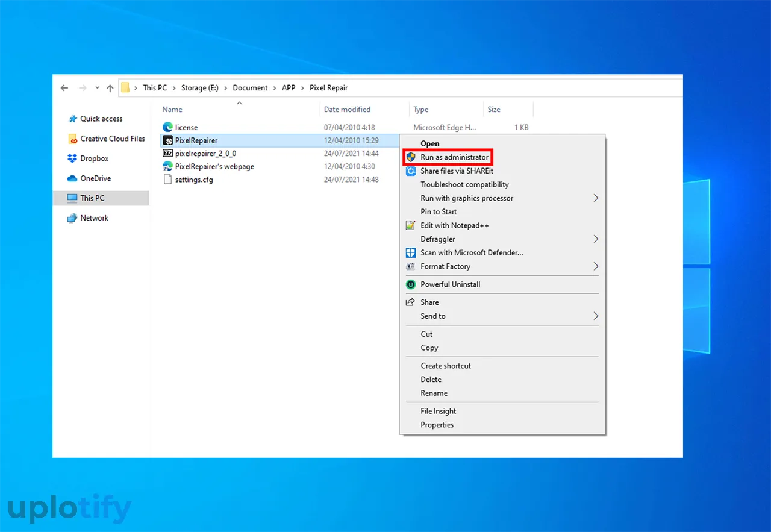771x532 pixels.
Task: Click the webpage shortcut icon
Action: click(168, 166)
